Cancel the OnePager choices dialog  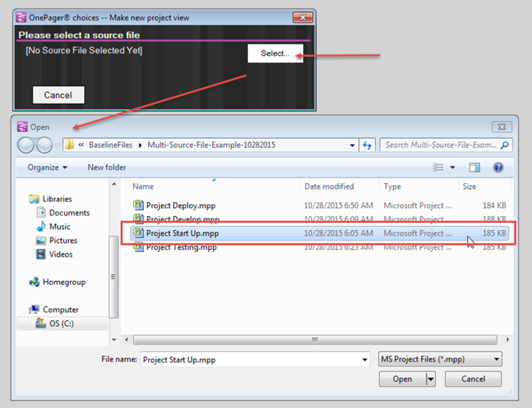tap(58, 95)
